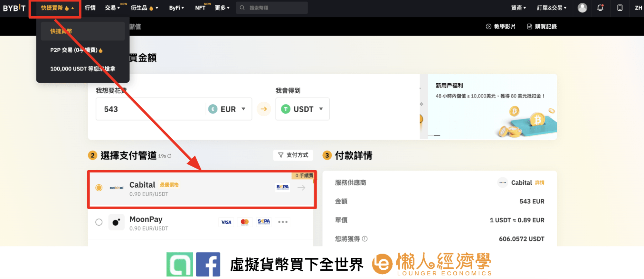Expand the 資產 dropdown
The height and width of the screenshot is (279, 644).
(518, 8)
